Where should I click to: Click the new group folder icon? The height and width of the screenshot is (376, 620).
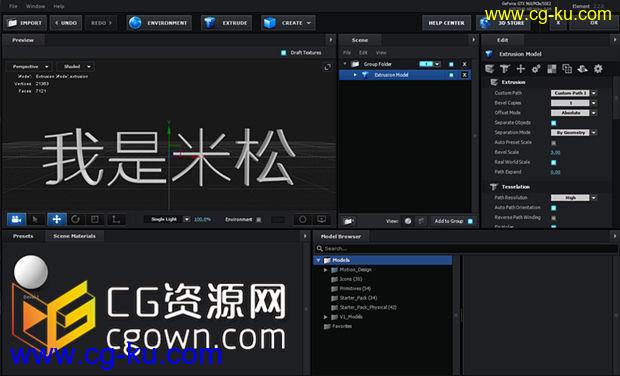[349, 221]
